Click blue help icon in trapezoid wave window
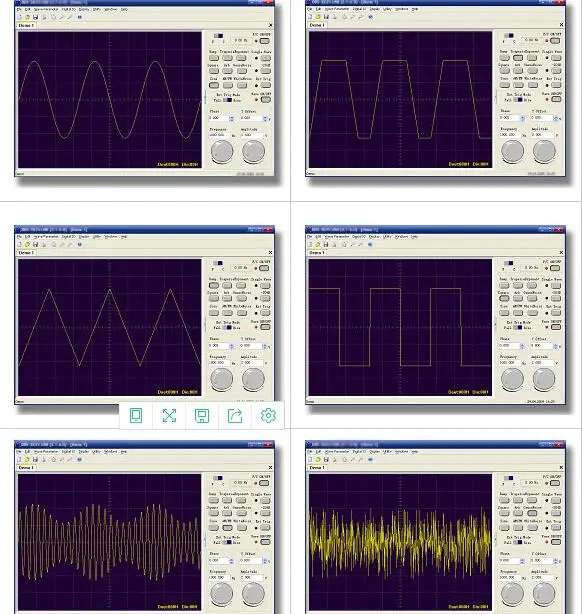Viewport: 582px width, 614px height. (x=370, y=17)
